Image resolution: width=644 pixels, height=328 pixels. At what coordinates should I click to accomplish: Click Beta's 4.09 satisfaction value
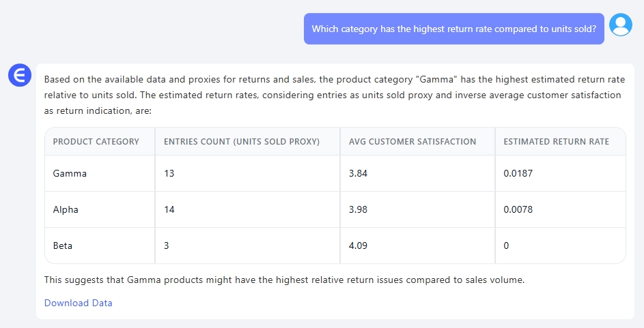(x=358, y=245)
